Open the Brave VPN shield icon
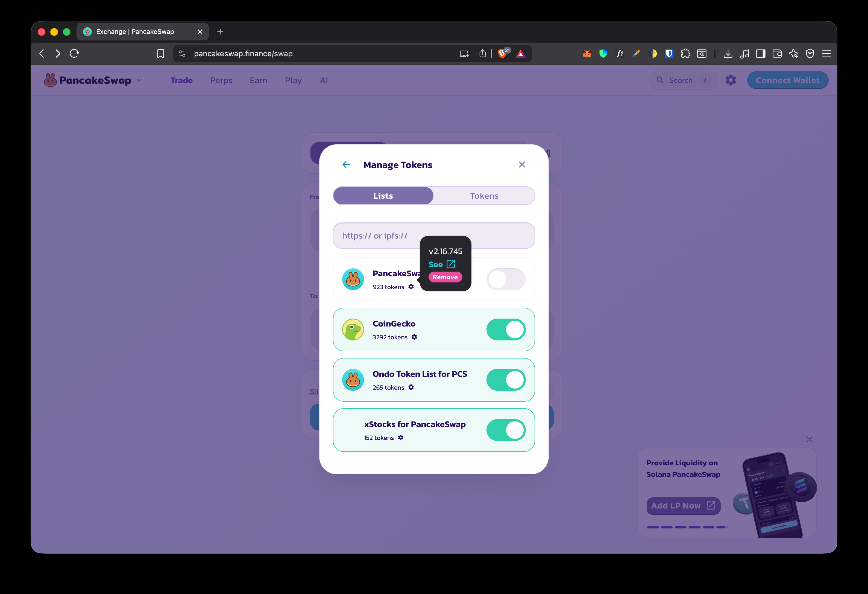 (x=810, y=54)
